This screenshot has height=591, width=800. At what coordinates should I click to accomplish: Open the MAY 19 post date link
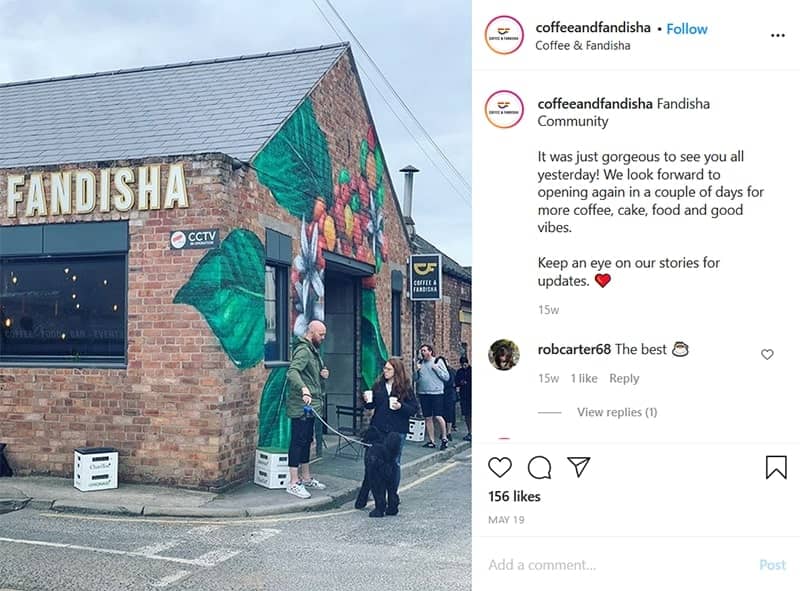[506, 520]
